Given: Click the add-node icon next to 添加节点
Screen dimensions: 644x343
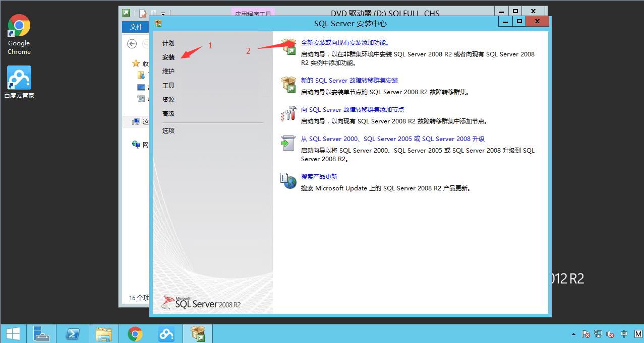Looking at the screenshot, I should 288,113.
